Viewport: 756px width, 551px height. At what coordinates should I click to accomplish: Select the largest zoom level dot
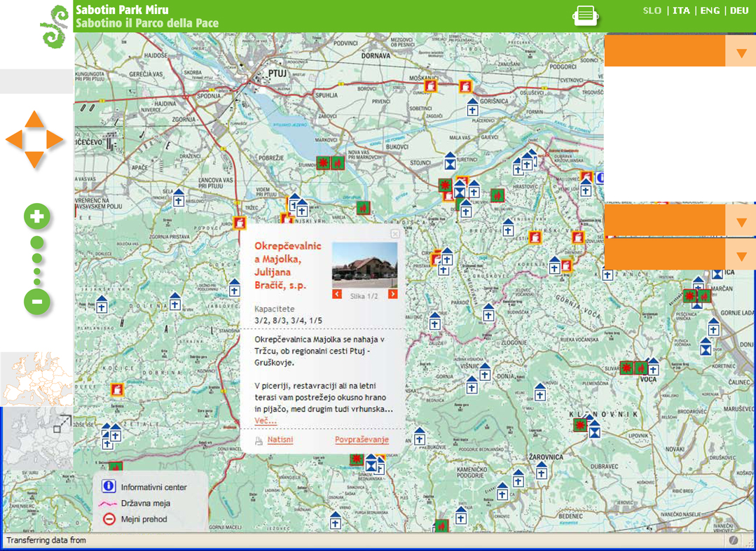tap(37, 243)
